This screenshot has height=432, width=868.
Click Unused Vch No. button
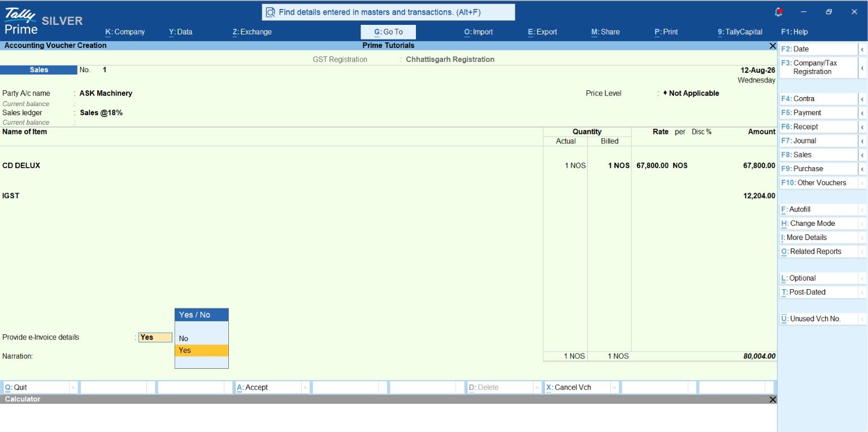click(x=819, y=319)
